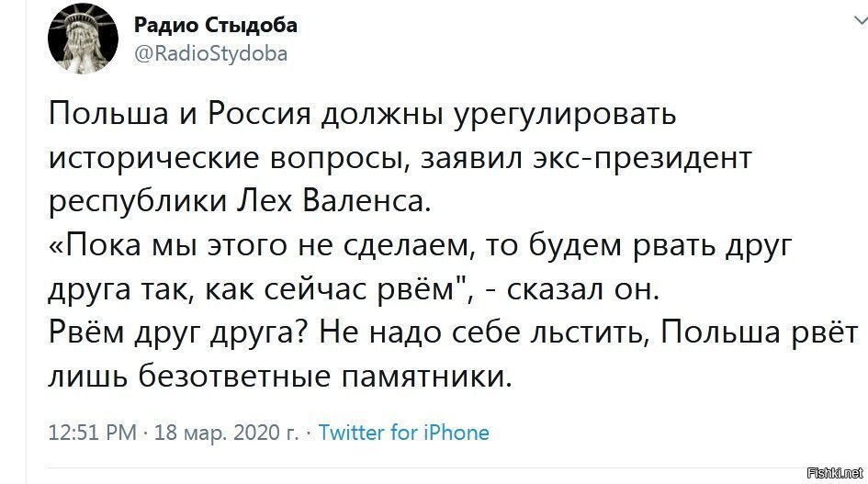The height and width of the screenshot is (484, 868).
Task: Open the Радио Стыдоба display name
Action: [216, 25]
